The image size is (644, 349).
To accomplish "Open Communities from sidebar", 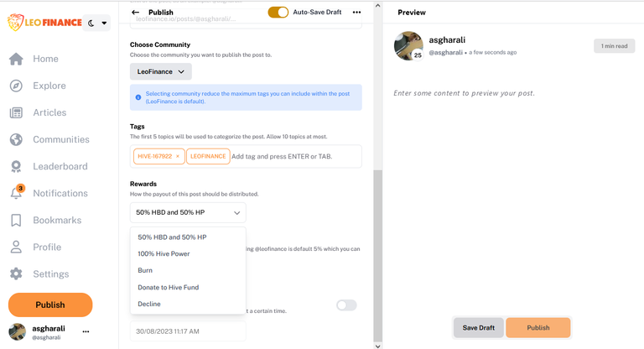I will (61, 139).
